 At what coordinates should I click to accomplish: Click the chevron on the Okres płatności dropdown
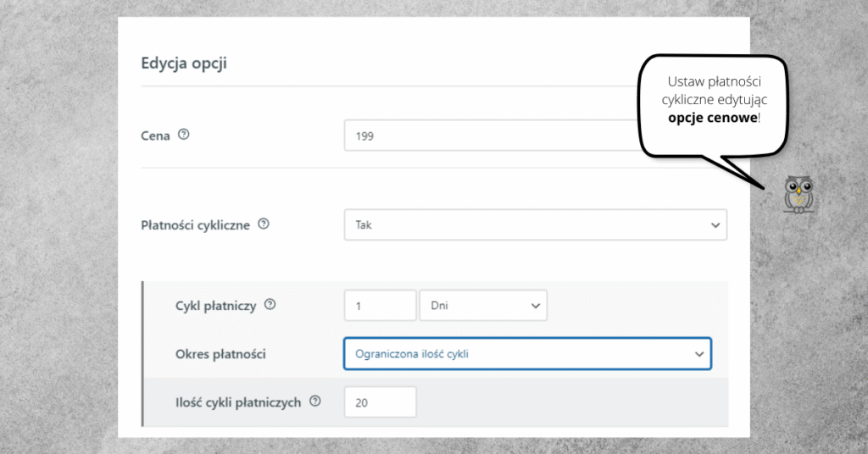click(x=699, y=354)
